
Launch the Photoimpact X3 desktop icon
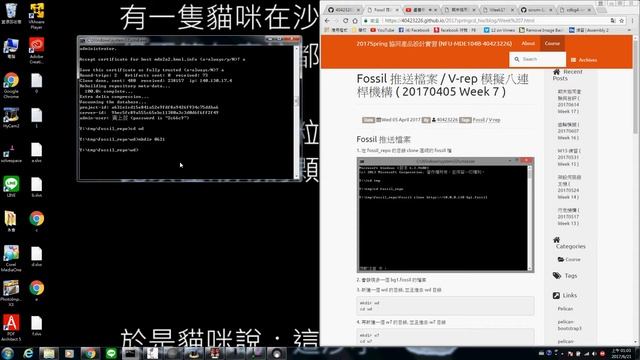pos(11,293)
